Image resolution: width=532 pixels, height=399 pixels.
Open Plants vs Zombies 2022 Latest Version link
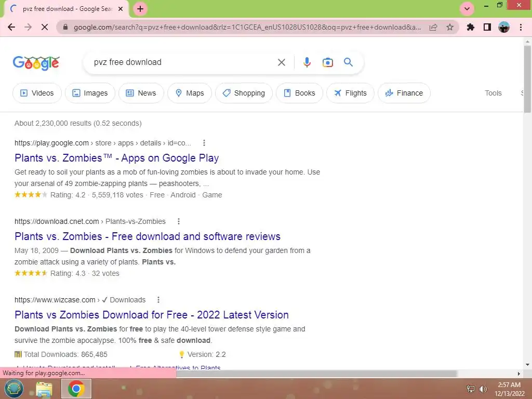(151, 314)
